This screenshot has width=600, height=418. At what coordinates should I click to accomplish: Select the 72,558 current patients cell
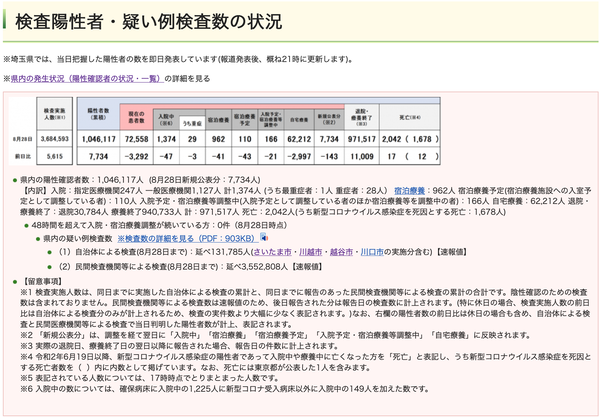(136, 139)
